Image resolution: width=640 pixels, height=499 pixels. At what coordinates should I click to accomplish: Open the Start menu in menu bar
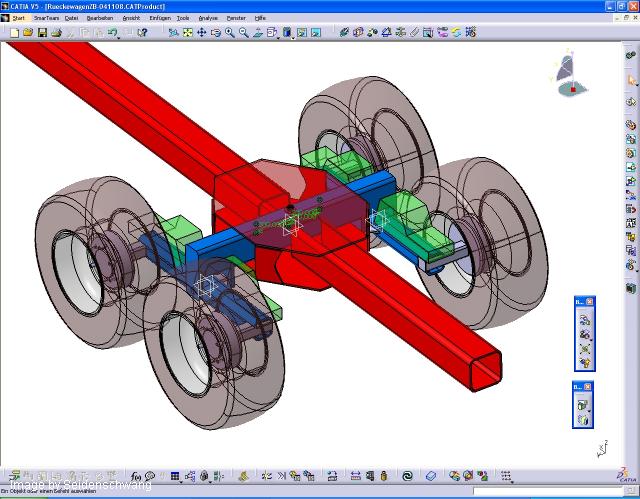pos(19,18)
